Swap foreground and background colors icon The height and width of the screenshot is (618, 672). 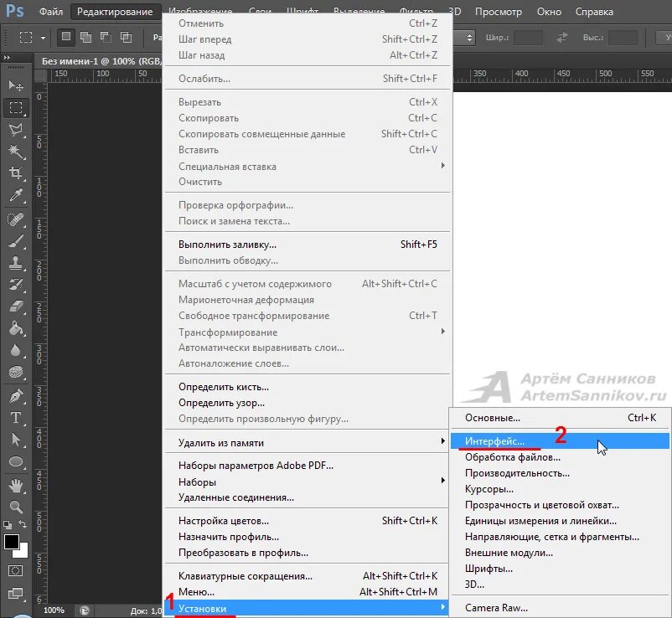click(x=23, y=524)
